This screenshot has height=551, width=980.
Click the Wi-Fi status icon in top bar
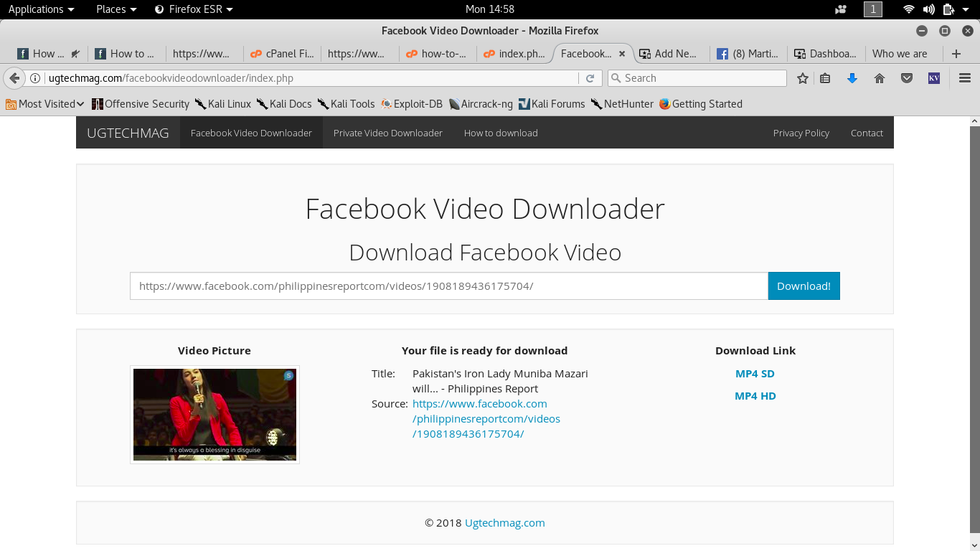pyautogui.click(x=909, y=9)
